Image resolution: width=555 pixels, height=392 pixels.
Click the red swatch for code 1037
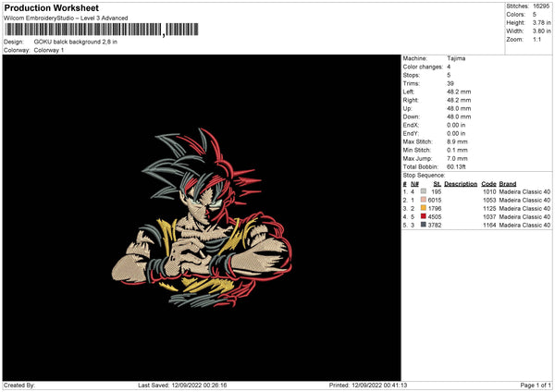click(x=424, y=216)
